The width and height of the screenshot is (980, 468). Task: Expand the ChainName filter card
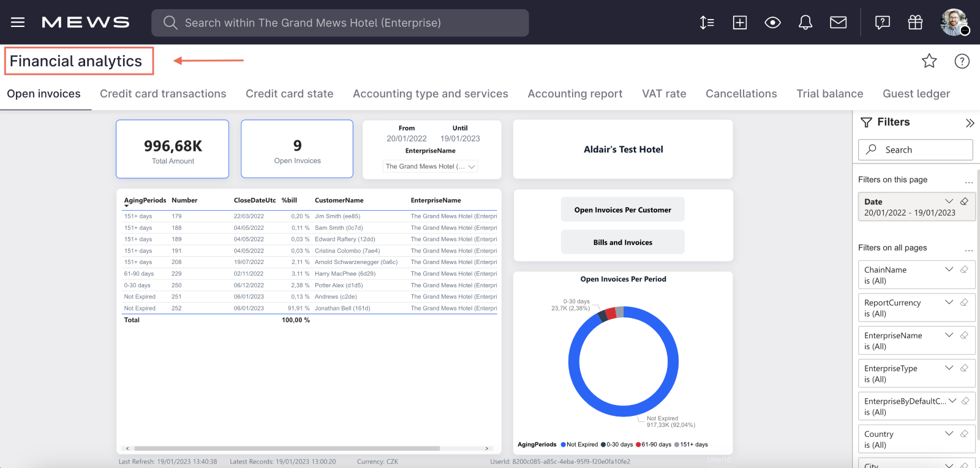[949, 269]
